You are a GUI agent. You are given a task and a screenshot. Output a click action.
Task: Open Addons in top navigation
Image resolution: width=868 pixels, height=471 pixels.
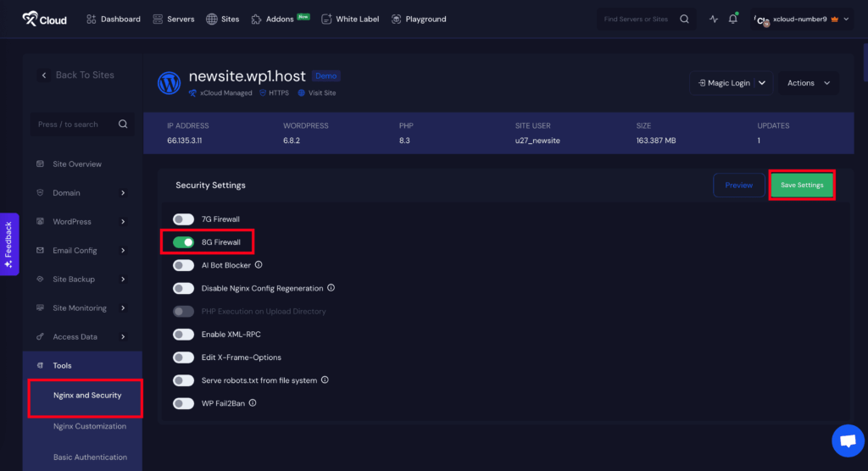280,19
